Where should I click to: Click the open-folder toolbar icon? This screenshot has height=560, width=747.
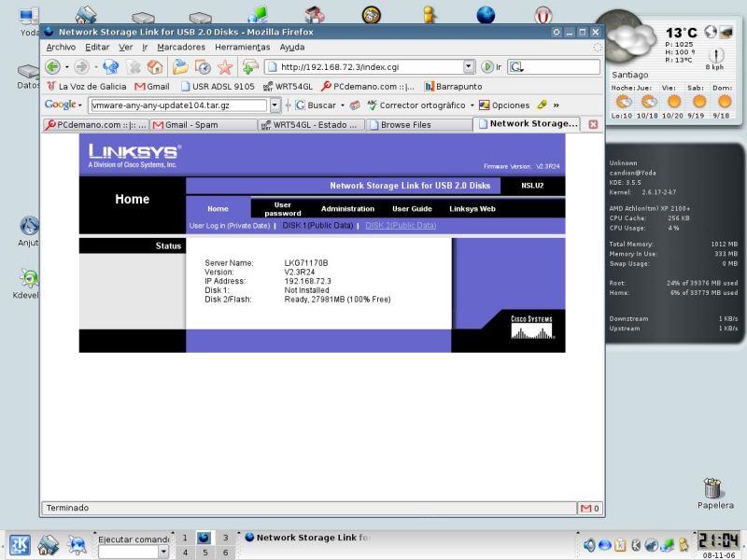(x=180, y=67)
